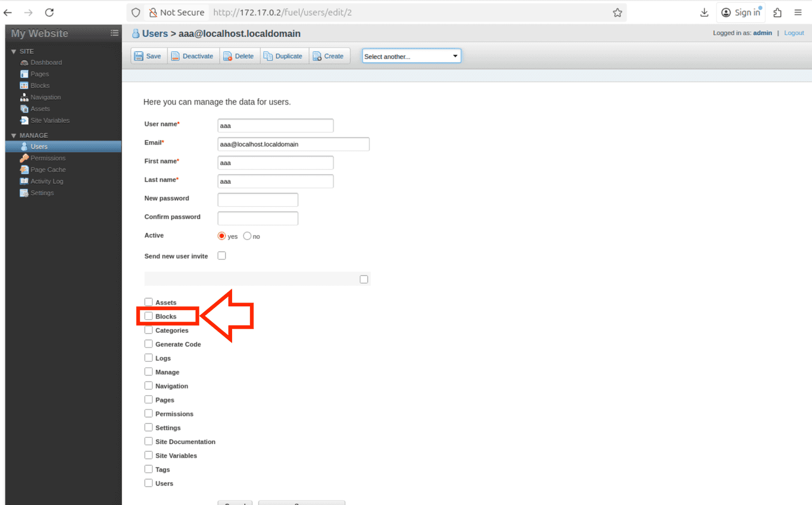Go to Activity Log in sidebar
Viewport: 812px width, 505px height.
coord(47,181)
